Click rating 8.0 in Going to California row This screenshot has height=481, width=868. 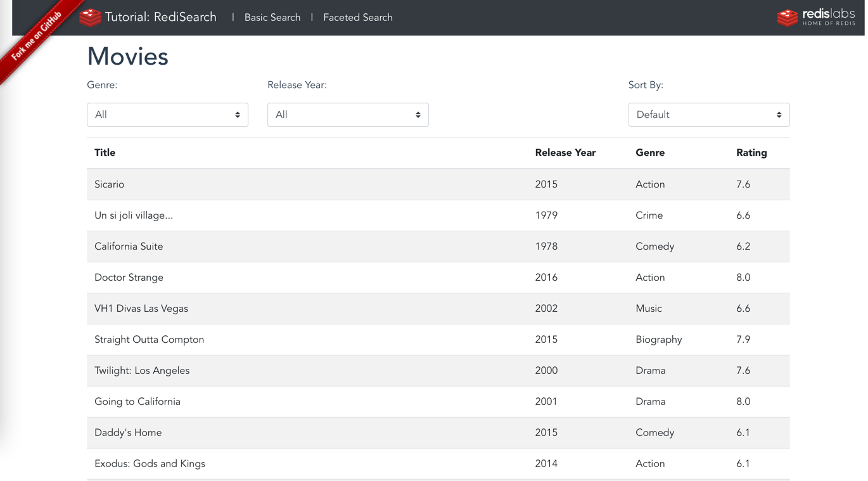[743, 402]
